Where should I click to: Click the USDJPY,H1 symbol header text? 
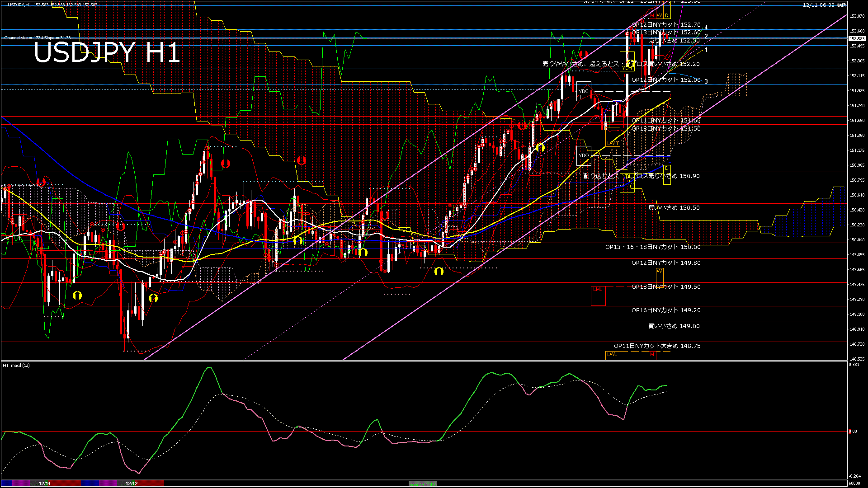(x=19, y=5)
